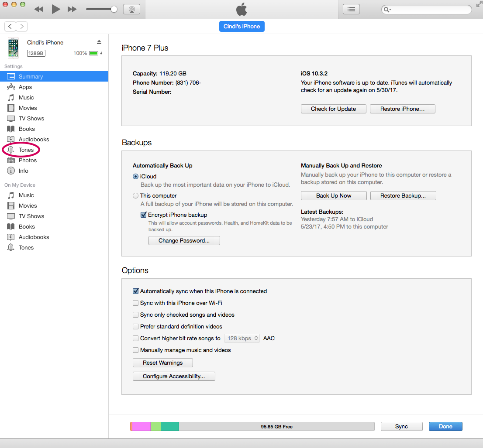
Task: Click the fullscreen arrows icon
Action: tap(479, 3)
